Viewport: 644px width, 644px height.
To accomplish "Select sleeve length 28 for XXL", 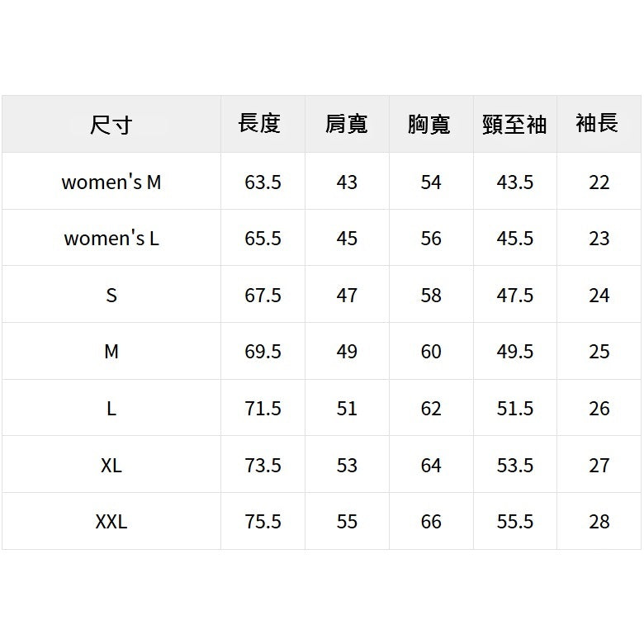I will 599,522.
